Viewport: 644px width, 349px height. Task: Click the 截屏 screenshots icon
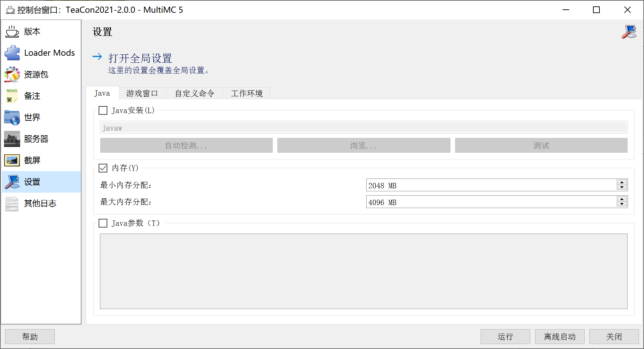(x=12, y=160)
